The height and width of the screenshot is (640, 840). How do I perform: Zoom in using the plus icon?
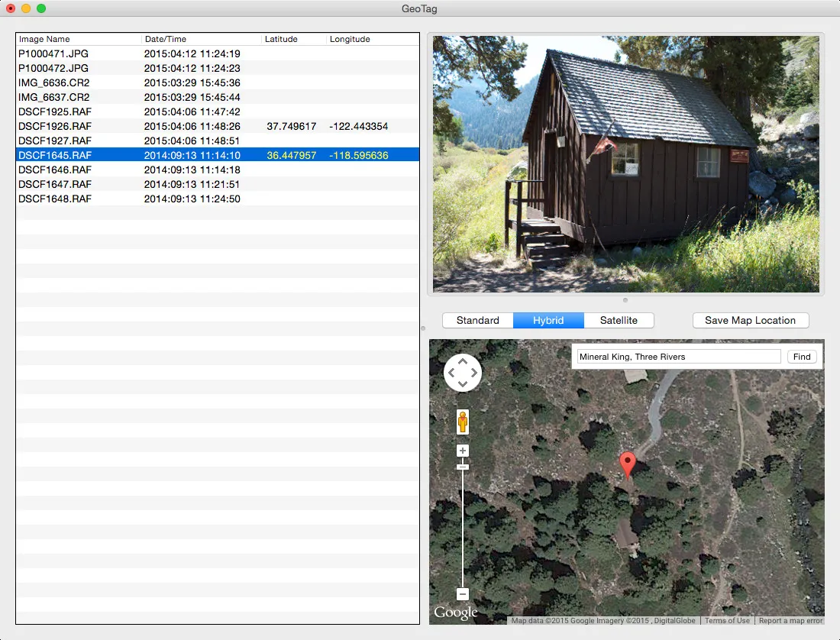tap(462, 450)
